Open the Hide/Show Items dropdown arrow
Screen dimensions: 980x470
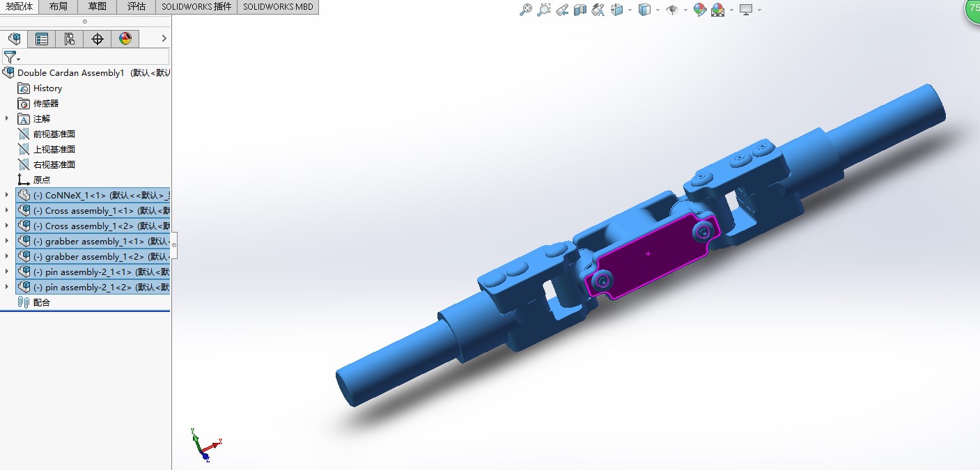click(685, 10)
